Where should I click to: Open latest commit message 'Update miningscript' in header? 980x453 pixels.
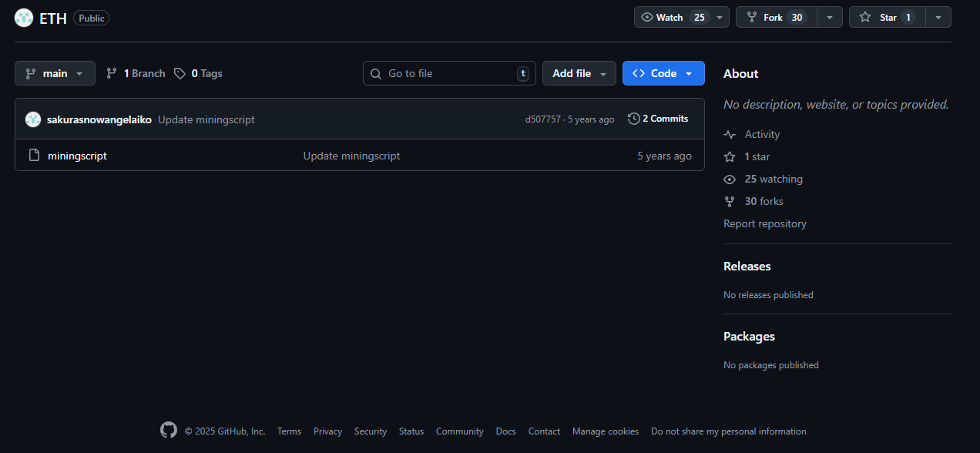point(206,119)
